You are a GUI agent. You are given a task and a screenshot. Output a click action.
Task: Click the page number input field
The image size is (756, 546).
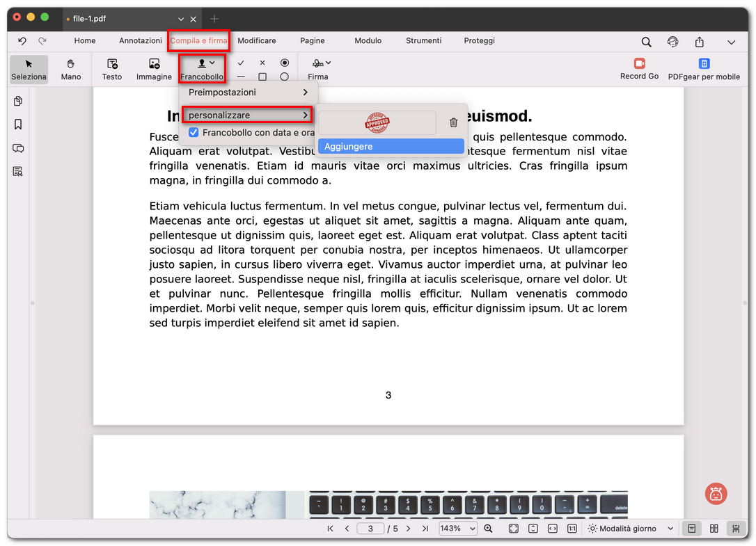point(371,529)
